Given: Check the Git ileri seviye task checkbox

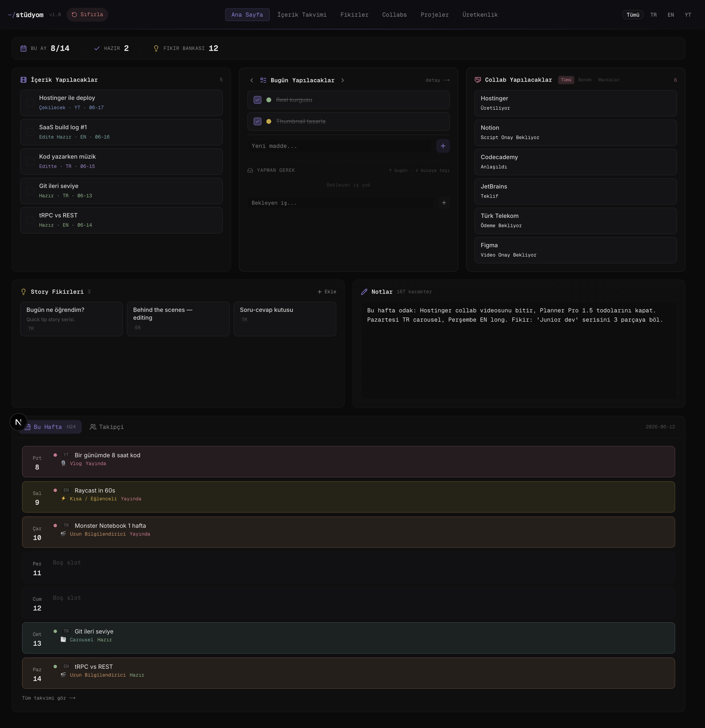Looking at the screenshot, I should tap(30, 191).
